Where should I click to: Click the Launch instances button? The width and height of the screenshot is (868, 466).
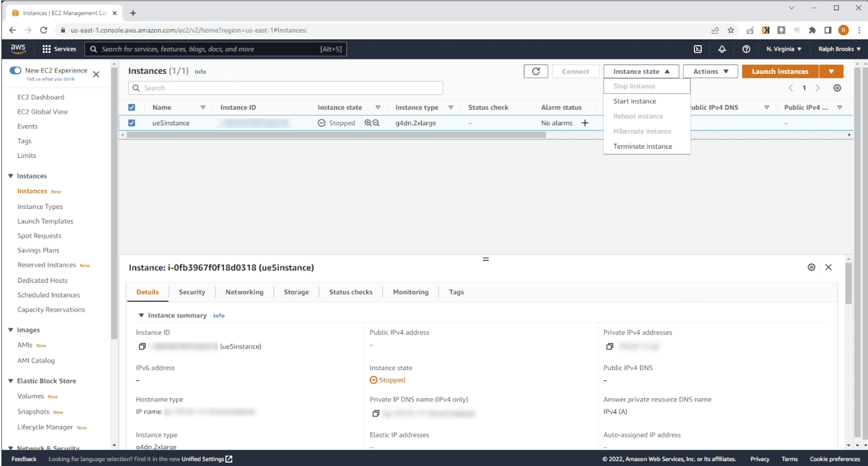coord(780,71)
